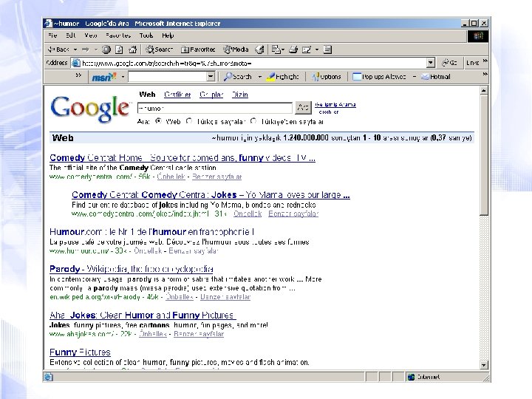The image size is (532, 399).
Task: Click the Edit page icon in the toolbar
Action: pos(307,50)
